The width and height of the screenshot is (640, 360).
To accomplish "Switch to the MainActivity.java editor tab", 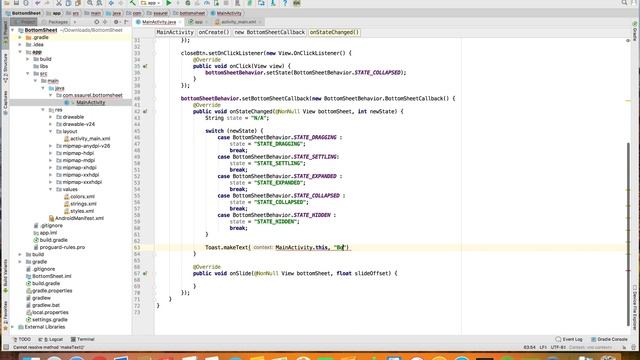I will 159,22.
